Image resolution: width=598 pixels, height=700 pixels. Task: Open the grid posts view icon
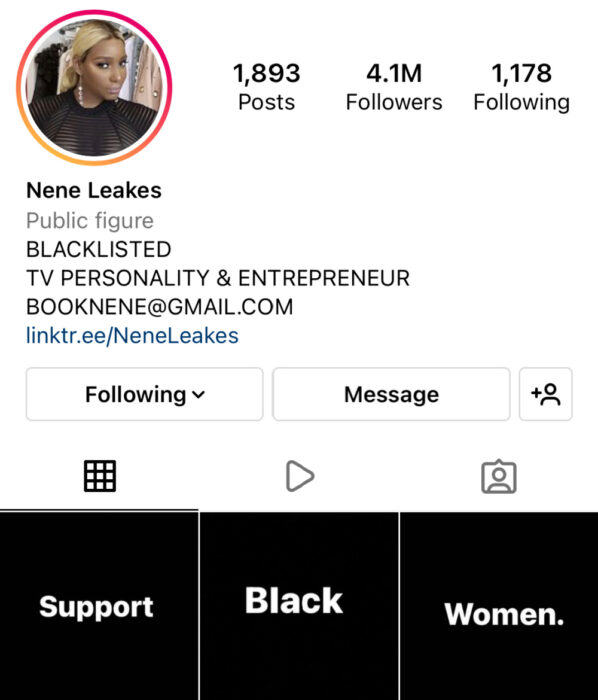100,476
